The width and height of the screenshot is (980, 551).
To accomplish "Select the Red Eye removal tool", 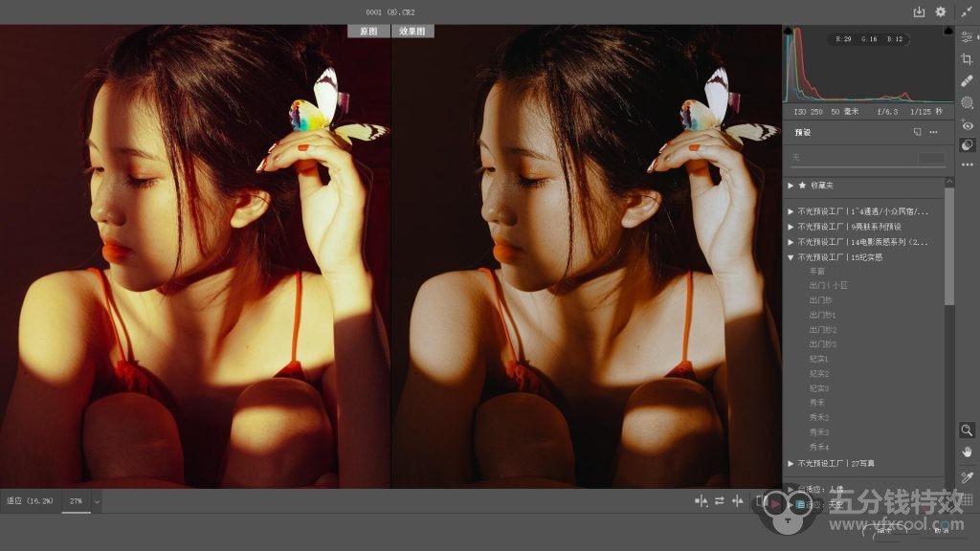I will pyautogui.click(x=967, y=124).
